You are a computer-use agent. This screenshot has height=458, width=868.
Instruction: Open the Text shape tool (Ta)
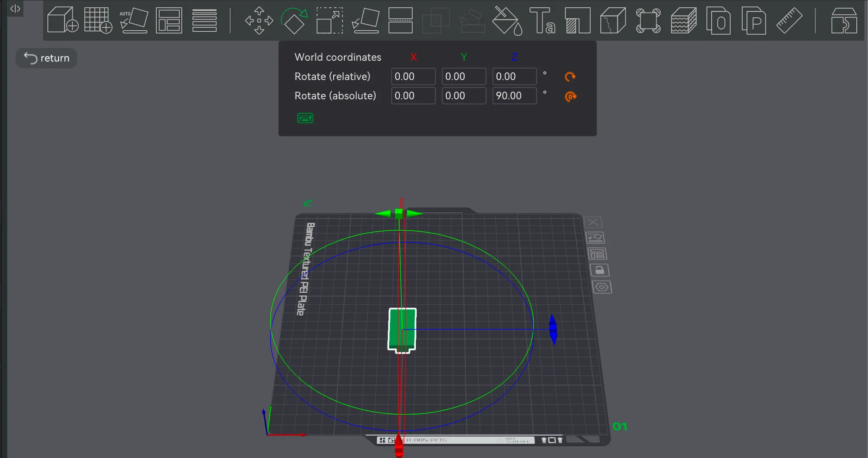(x=542, y=20)
